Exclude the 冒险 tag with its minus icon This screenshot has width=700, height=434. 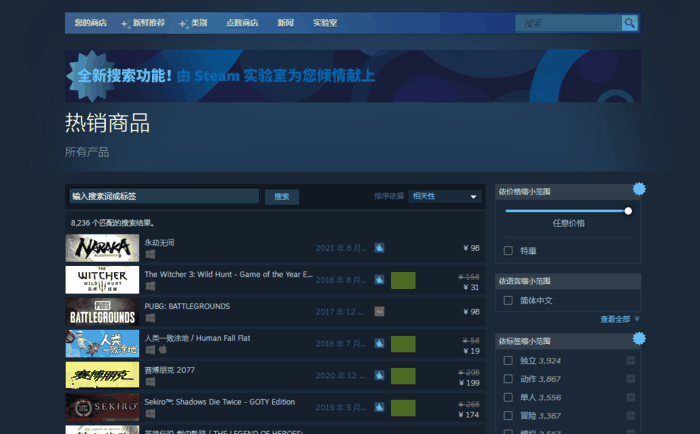[631, 416]
